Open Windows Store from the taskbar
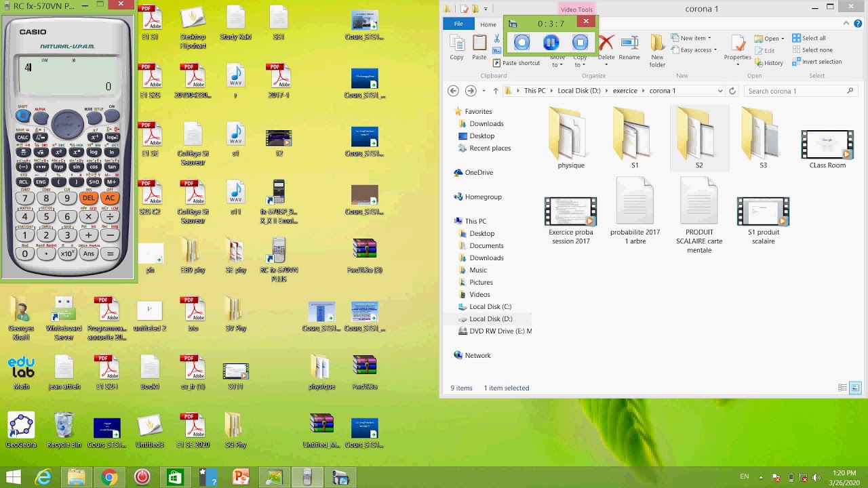The image size is (868, 488). [175, 477]
